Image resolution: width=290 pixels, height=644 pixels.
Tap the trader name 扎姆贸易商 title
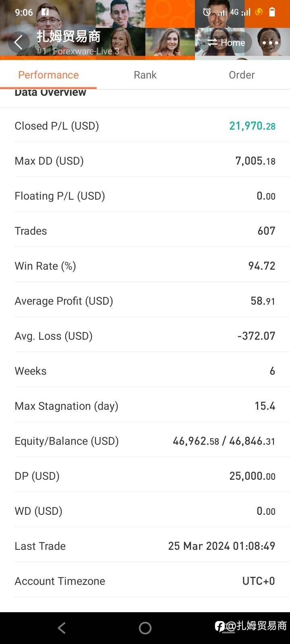pos(68,37)
